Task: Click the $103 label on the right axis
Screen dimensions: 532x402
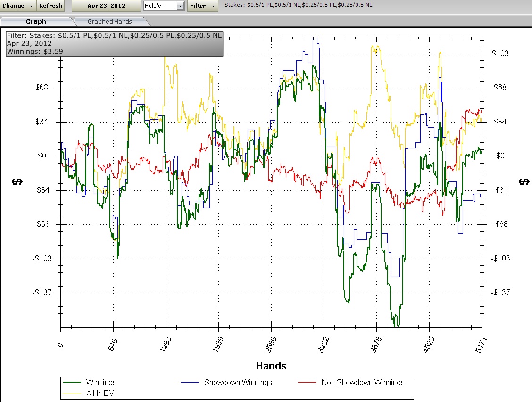Action: 500,53
